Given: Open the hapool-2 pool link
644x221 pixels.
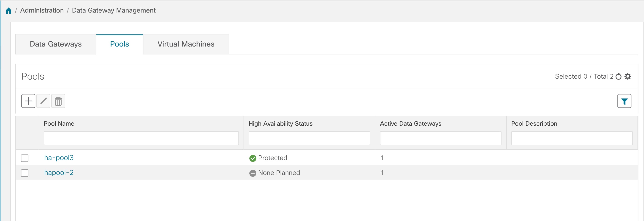Looking at the screenshot, I should [59, 173].
